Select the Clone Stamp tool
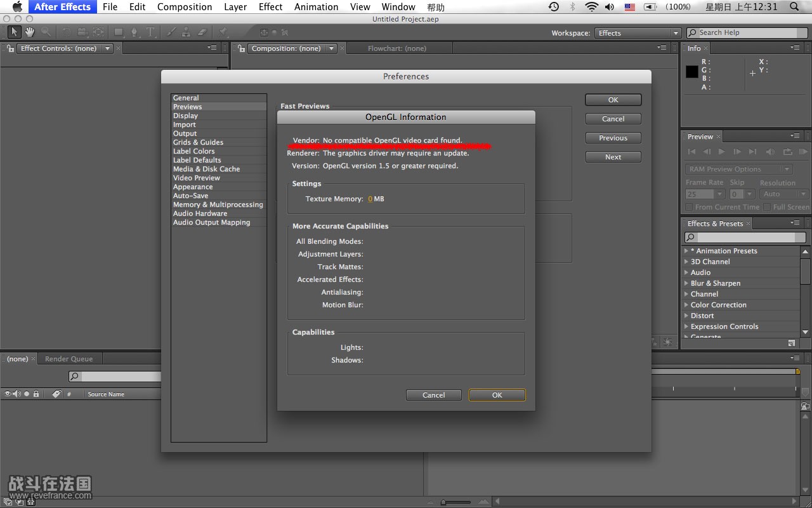The image size is (812, 508). (x=187, y=32)
